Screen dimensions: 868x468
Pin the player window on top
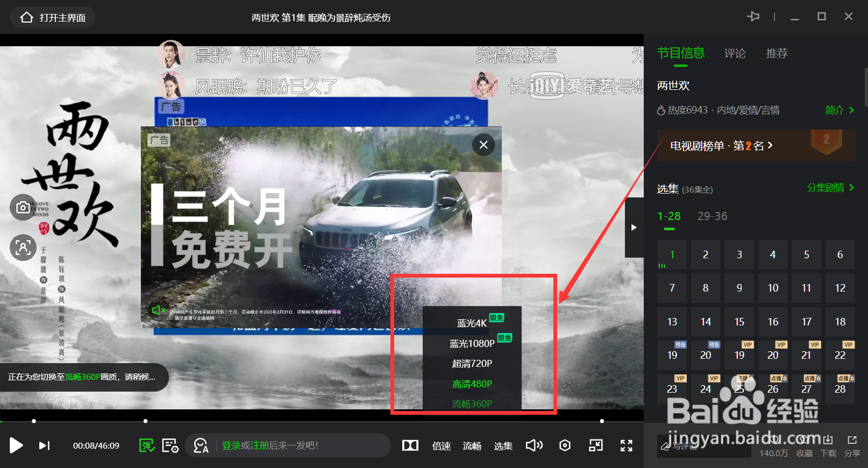pos(753,17)
